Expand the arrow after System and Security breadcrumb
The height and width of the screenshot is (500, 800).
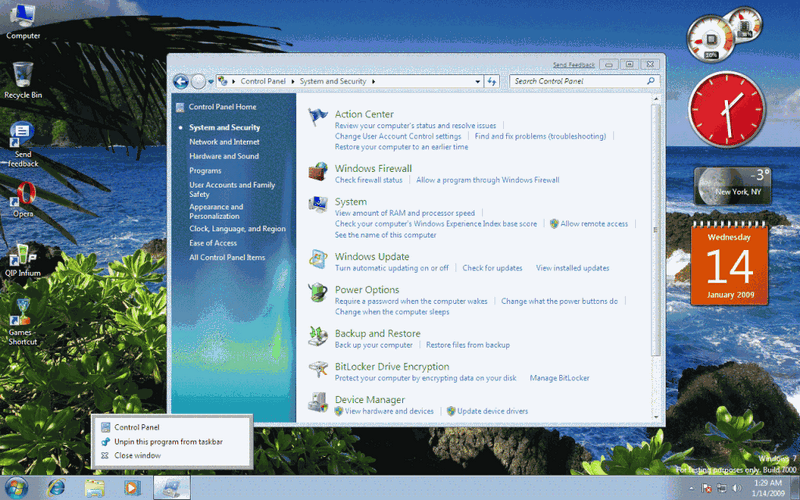pos(373,81)
